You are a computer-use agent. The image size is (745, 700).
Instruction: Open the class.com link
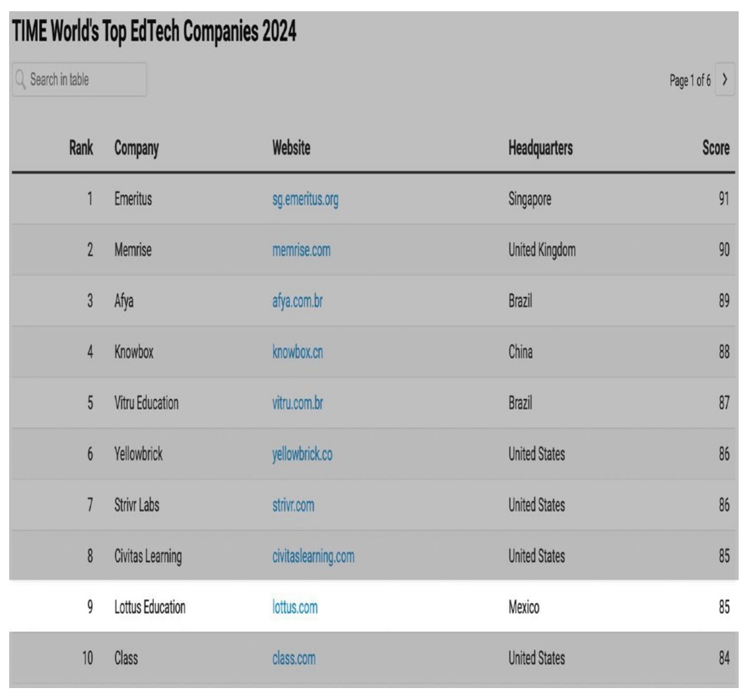pyautogui.click(x=294, y=659)
